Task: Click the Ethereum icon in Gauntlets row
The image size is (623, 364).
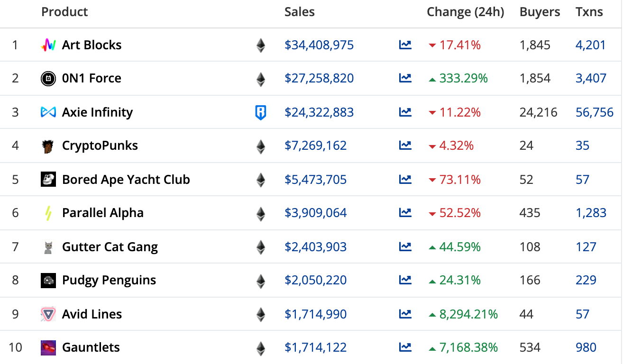Action: pos(261,348)
